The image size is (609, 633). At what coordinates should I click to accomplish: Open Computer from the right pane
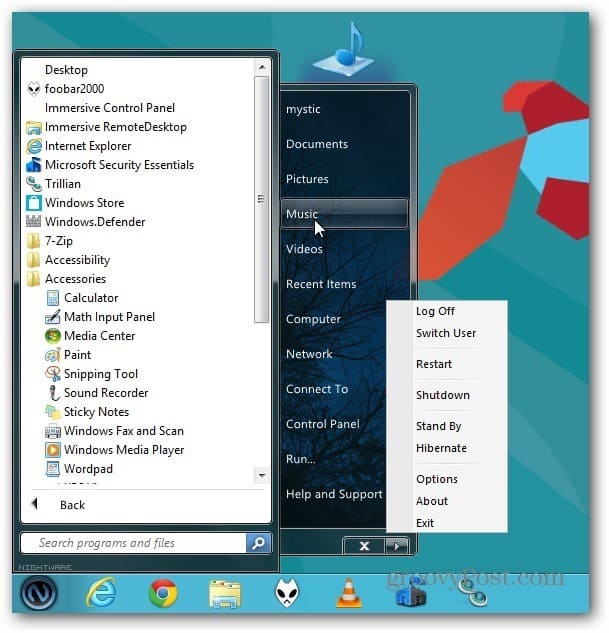[x=313, y=319]
